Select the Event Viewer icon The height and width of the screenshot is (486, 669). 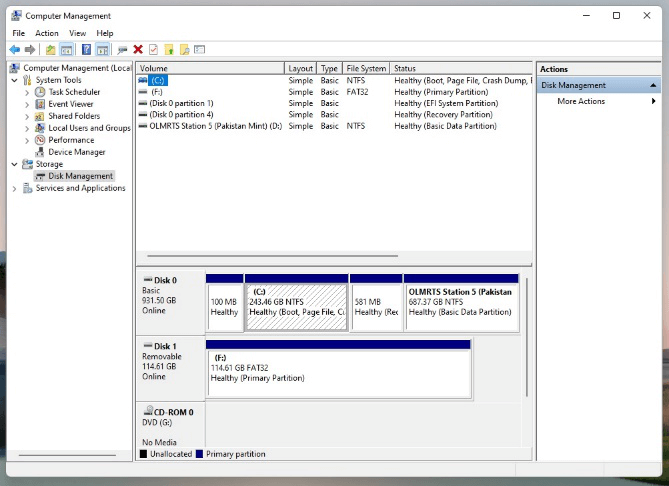tap(40, 104)
